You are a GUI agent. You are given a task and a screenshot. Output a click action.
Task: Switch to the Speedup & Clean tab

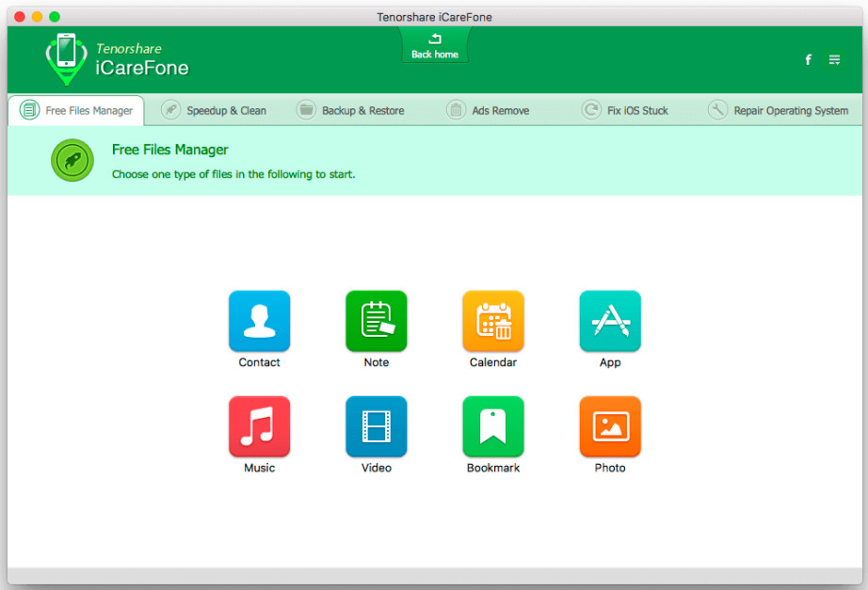coord(215,110)
